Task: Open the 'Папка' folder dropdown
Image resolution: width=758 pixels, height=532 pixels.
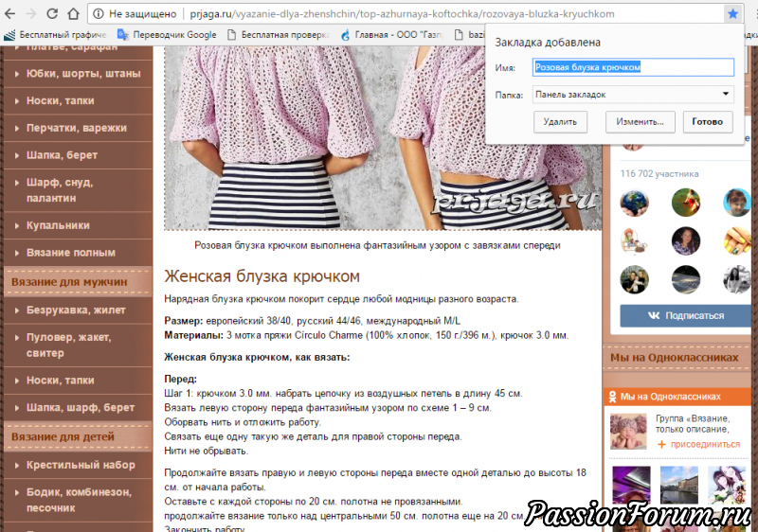Action: [x=634, y=95]
